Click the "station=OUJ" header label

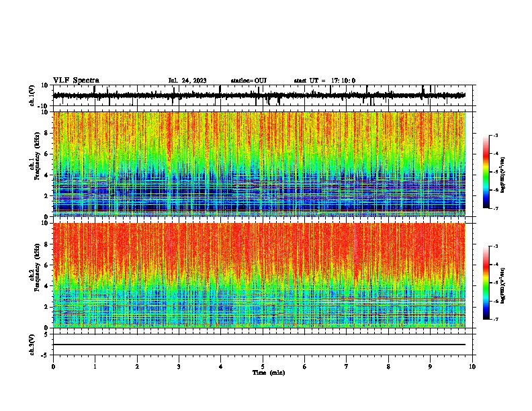tap(249, 81)
